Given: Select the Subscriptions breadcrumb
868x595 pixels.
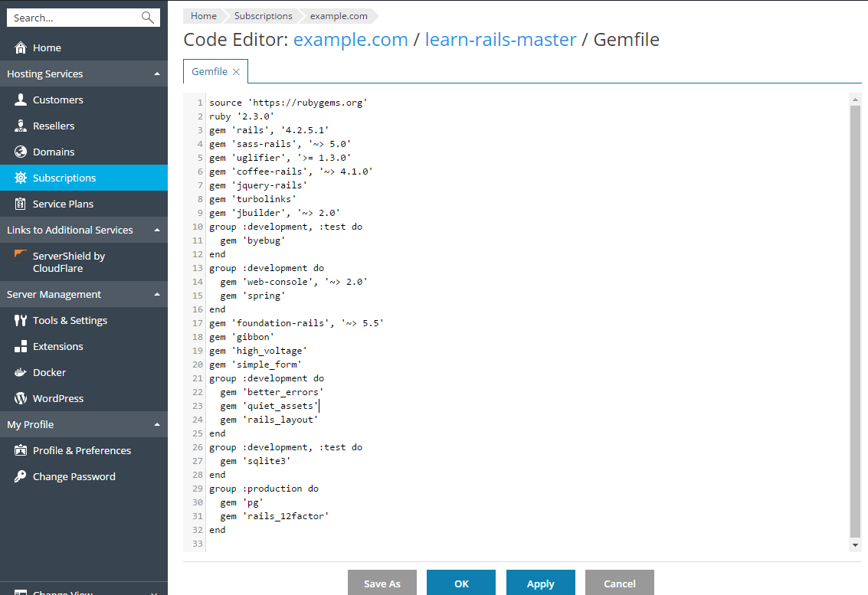Looking at the screenshot, I should tap(263, 16).
